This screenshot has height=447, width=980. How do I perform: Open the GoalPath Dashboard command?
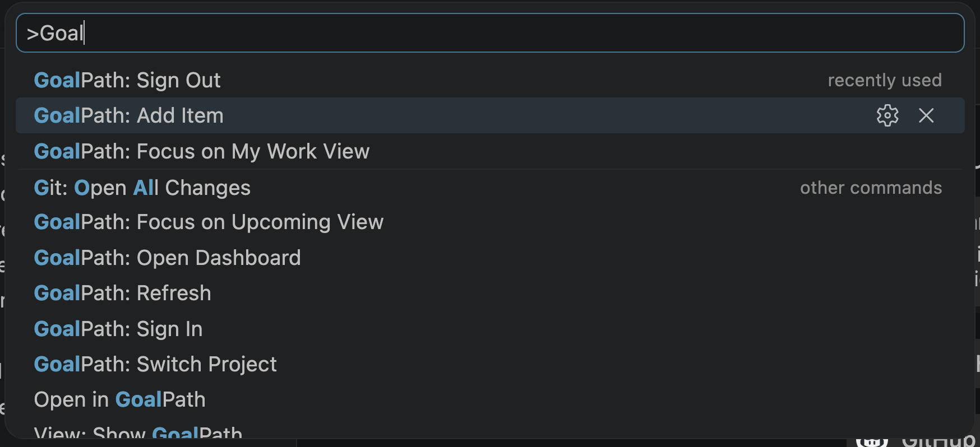168,258
